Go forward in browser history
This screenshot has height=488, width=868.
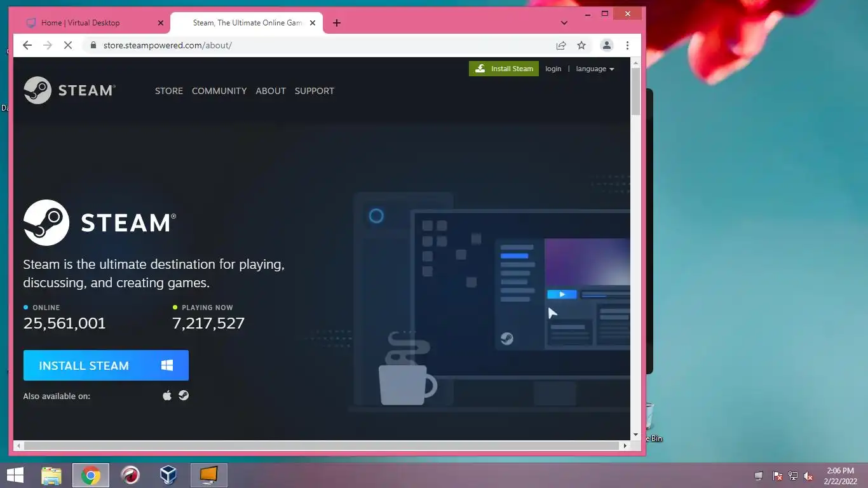click(x=48, y=45)
